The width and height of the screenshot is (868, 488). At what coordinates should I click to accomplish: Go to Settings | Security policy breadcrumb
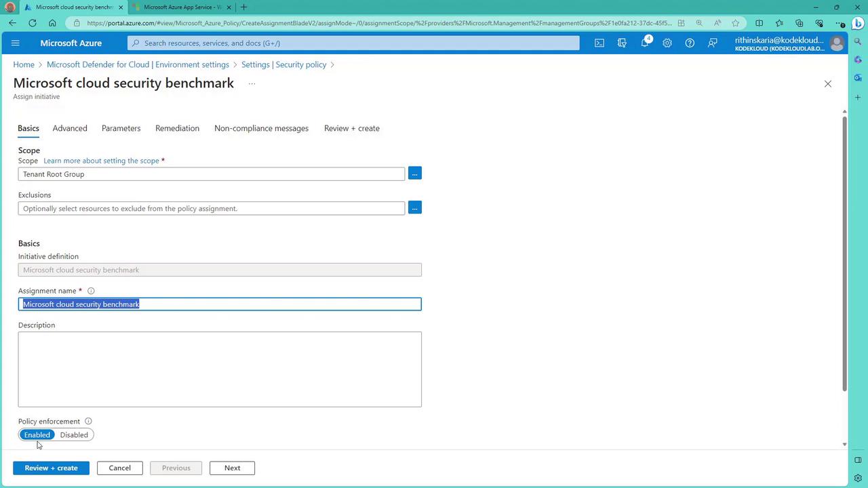[283, 64]
